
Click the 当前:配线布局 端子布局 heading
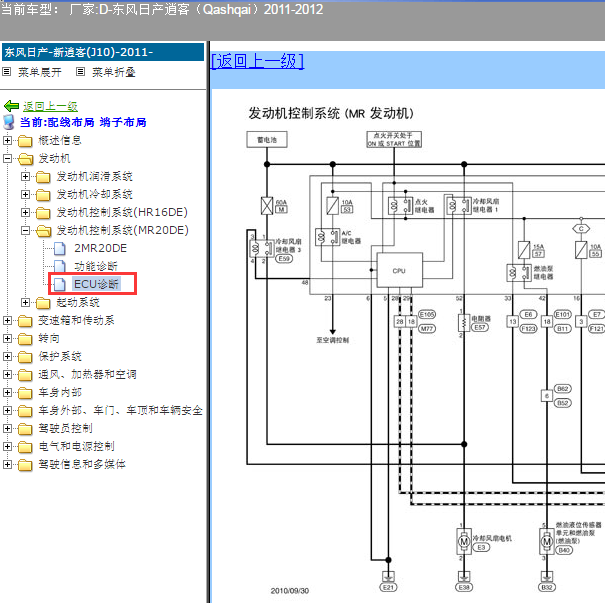(83, 122)
